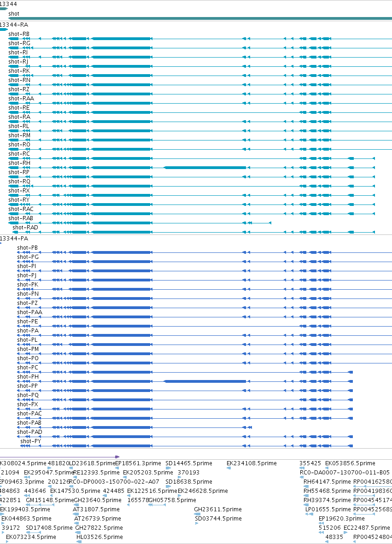Select the EP19620.3prime label
The image size is (392, 544).
point(342,518)
